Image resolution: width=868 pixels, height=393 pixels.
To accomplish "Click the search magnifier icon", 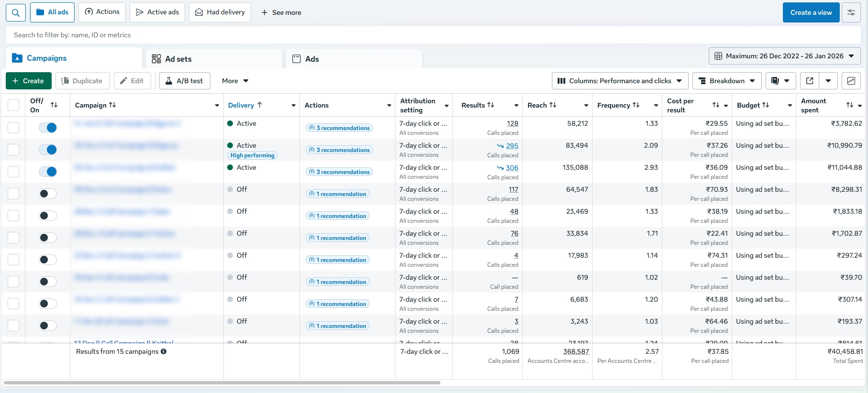I will coord(16,12).
